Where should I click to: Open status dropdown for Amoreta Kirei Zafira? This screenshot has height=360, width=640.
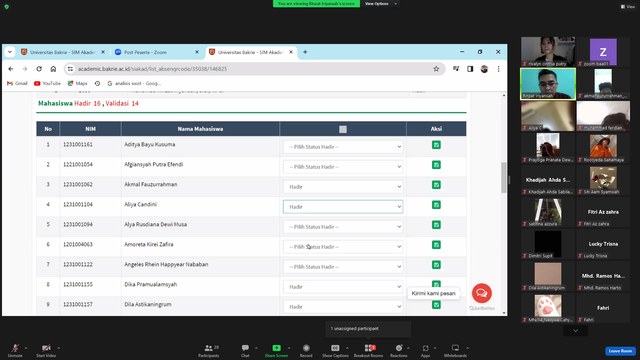(343, 247)
